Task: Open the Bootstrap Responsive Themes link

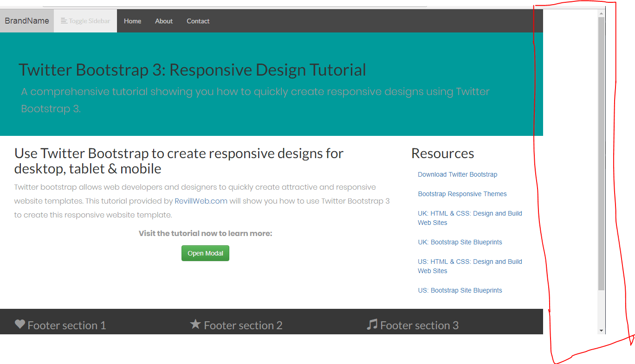Action: [462, 194]
